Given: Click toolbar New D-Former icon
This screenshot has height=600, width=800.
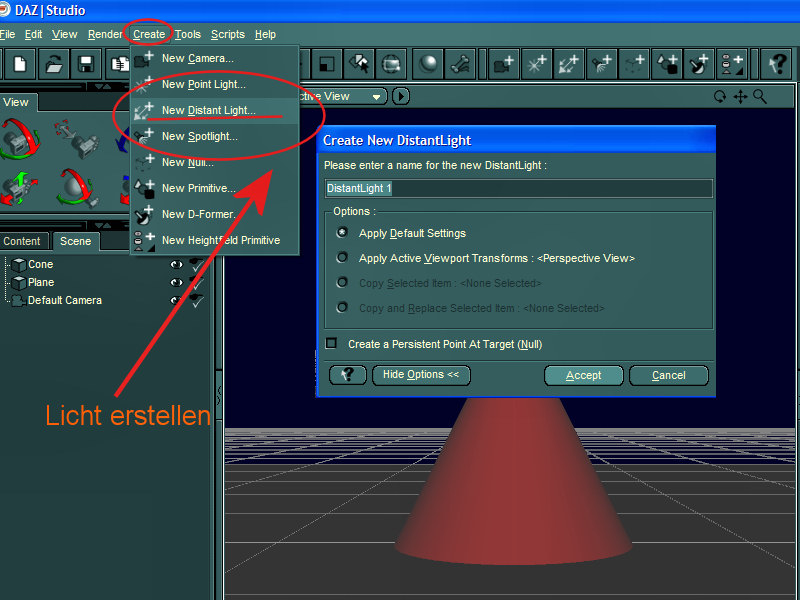Looking at the screenshot, I should [698, 64].
